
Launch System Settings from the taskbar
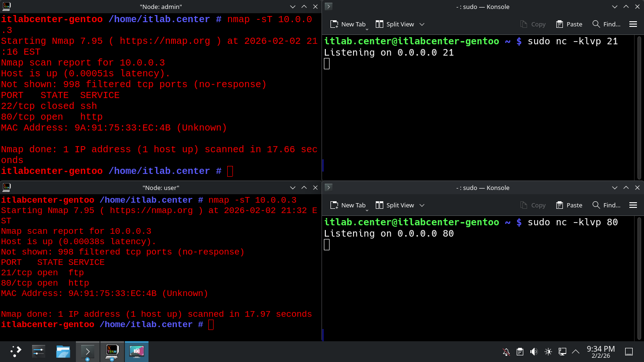pyautogui.click(x=39, y=351)
